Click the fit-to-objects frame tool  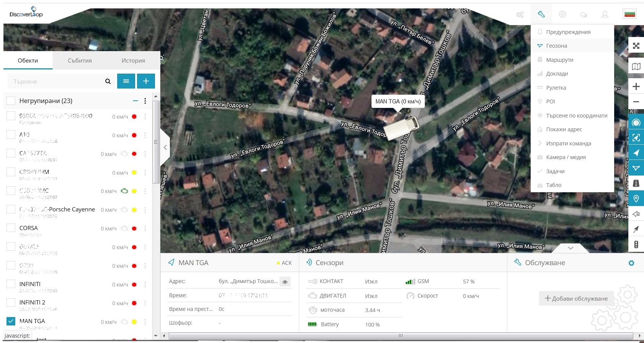point(636,138)
